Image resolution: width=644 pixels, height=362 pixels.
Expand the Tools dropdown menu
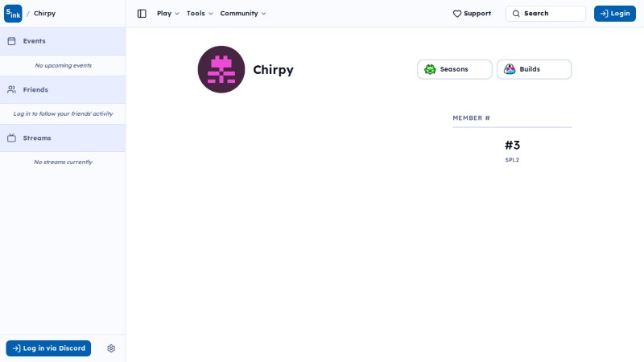tap(200, 14)
